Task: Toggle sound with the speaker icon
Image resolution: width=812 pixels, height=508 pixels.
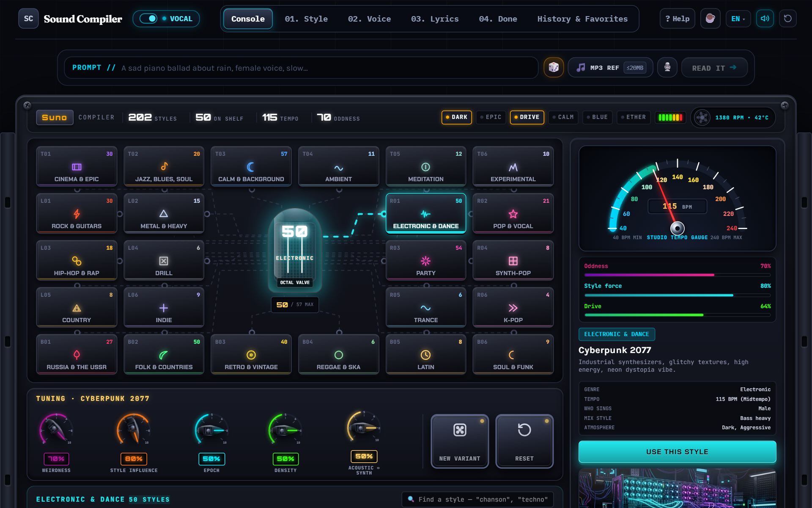Action: click(x=765, y=19)
